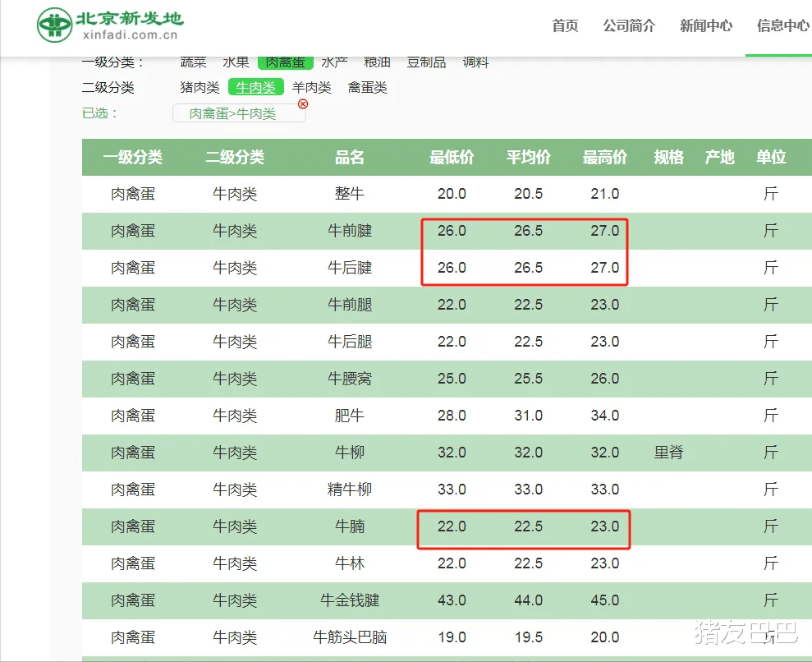Select the 牛腩 product name cell
The image size is (812, 662).
click(x=350, y=526)
